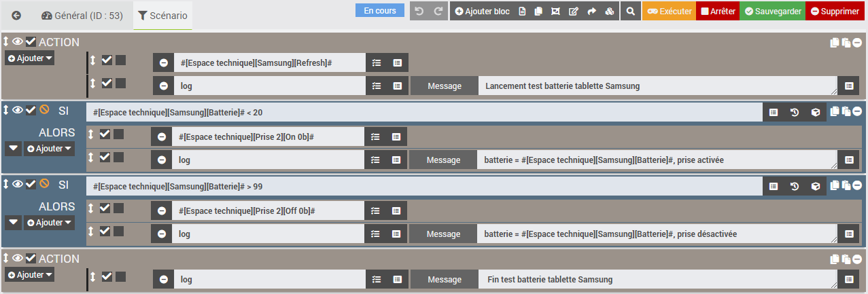Disable the Prise 2 On 0b action
This screenshot has height=294, width=868.
(105, 134)
